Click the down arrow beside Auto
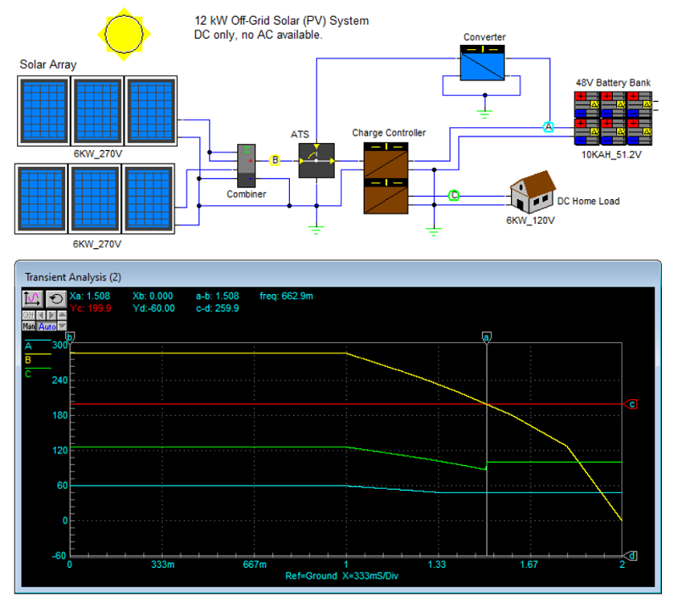Image resolution: width=678 pixels, height=616 pixels. [63, 326]
